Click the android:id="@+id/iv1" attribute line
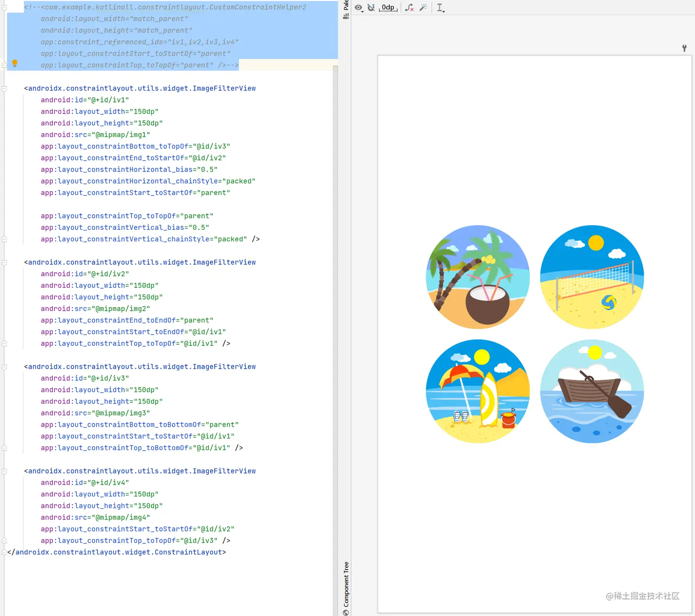 (x=85, y=100)
